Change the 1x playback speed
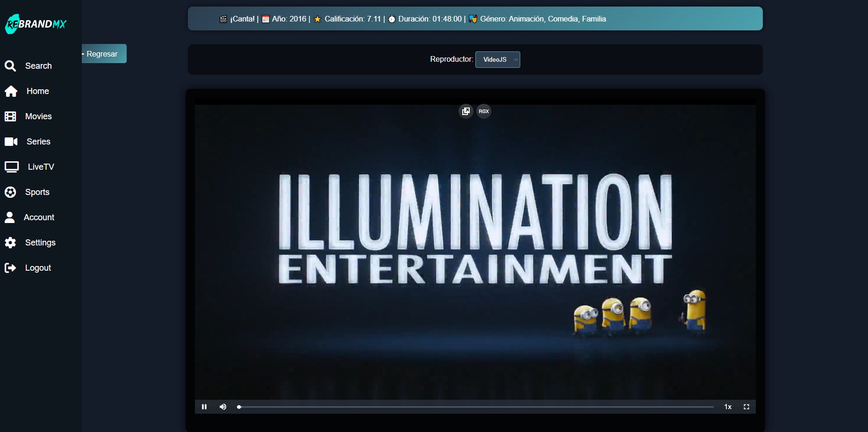 [x=728, y=407]
